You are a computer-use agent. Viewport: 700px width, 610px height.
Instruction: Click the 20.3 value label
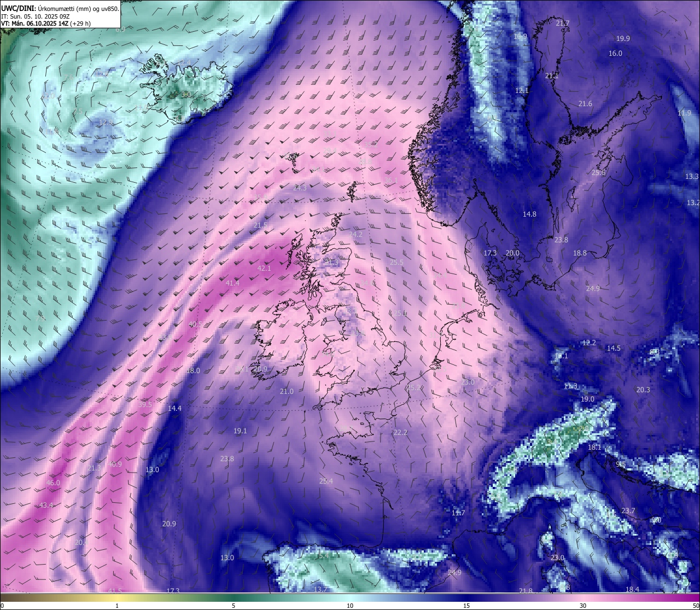click(x=643, y=390)
